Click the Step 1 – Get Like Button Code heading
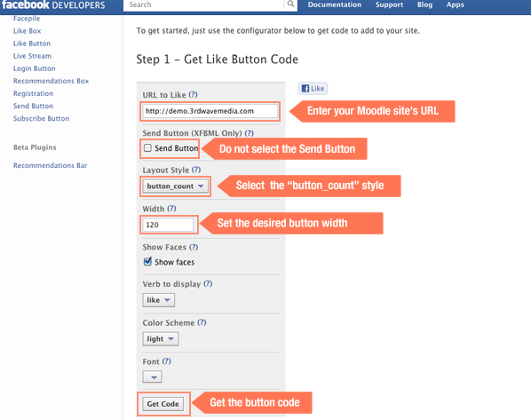The height and width of the screenshot is (420, 531). (217, 59)
